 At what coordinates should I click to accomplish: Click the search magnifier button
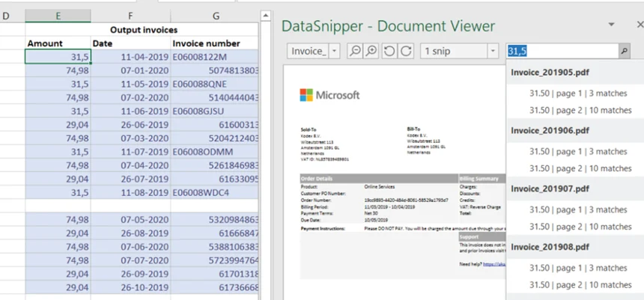pos(624,51)
